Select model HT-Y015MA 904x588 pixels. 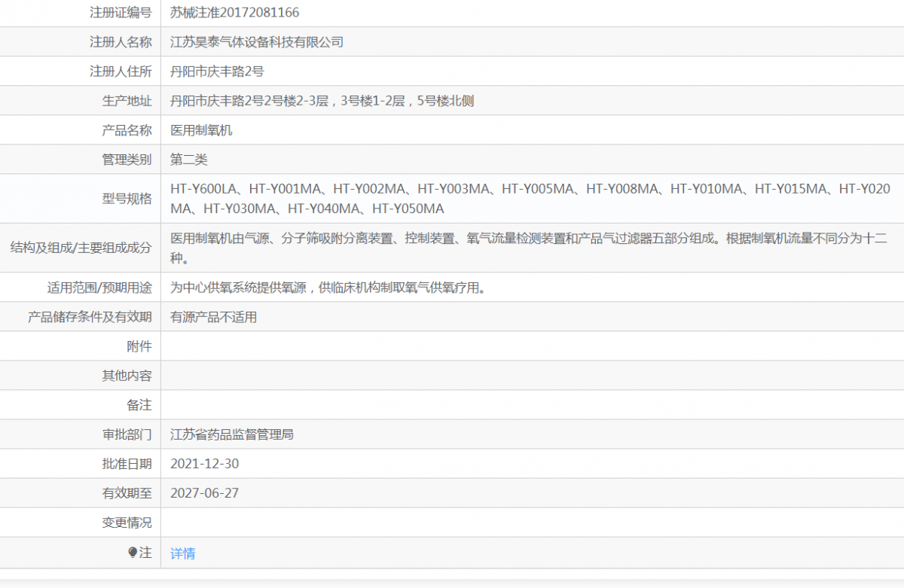(791, 189)
